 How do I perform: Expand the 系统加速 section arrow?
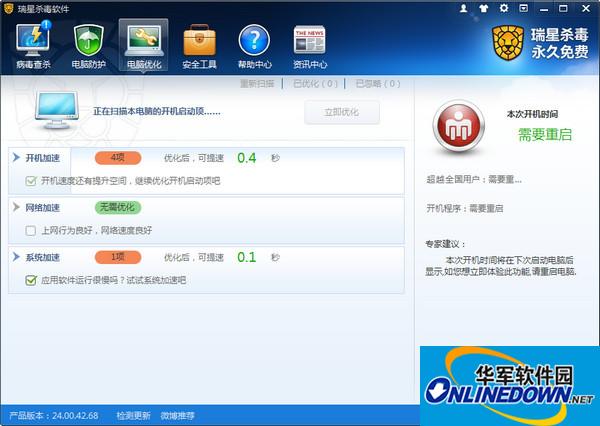[15, 258]
